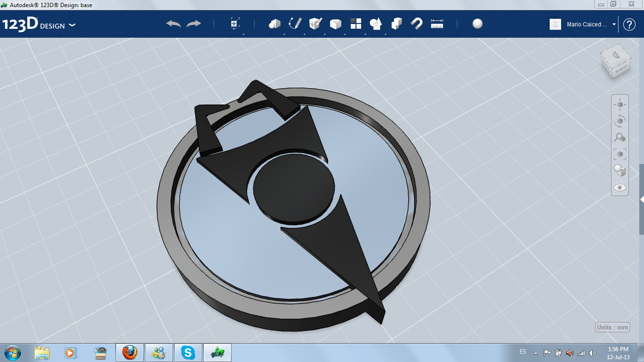
Task: Open the Primitives tool menu
Action: pyautogui.click(x=275, y=24)
